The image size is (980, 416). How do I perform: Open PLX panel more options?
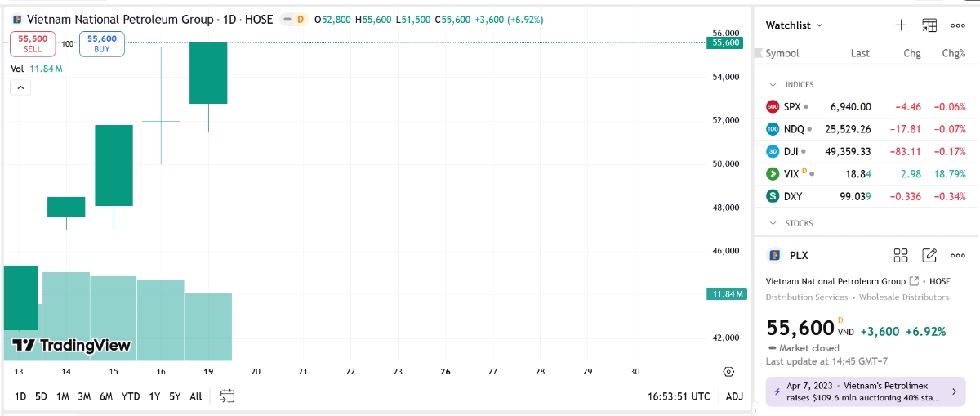coord(958,255)
